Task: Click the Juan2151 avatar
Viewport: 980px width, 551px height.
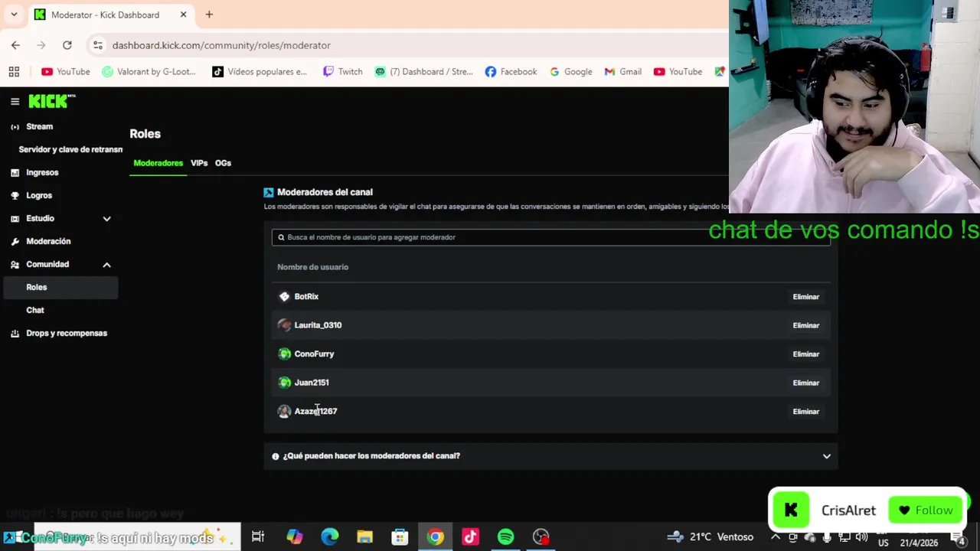Action: click(x=284, y=383)
